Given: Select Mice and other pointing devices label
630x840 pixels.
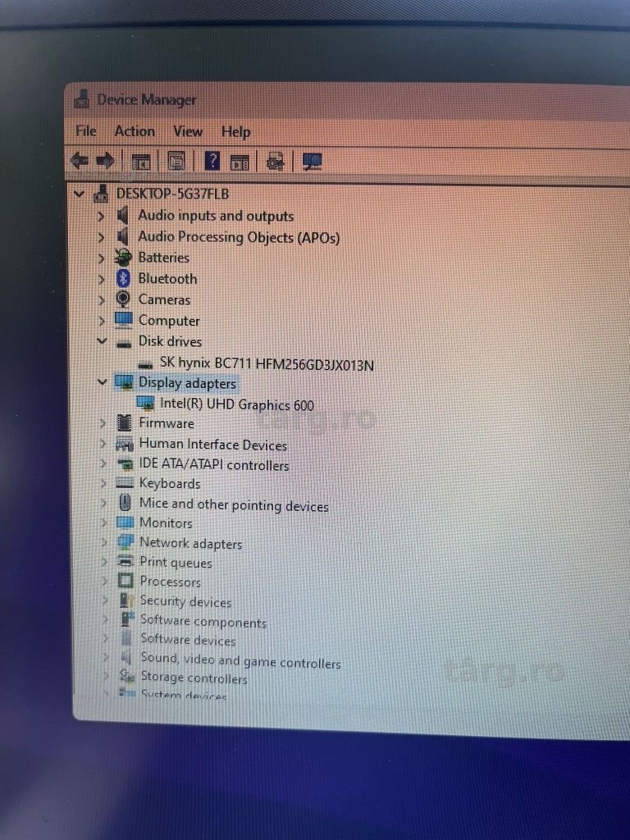Looking at the screenshot, I should pos(234,504).
